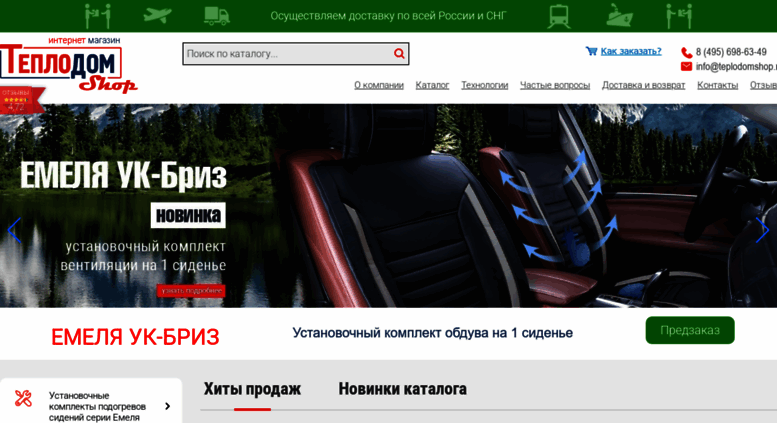Click 'Установочный комплект обдува на 1 сиденье' text
Viewport: 777px width, 423px height.
(x=432, y=333)
